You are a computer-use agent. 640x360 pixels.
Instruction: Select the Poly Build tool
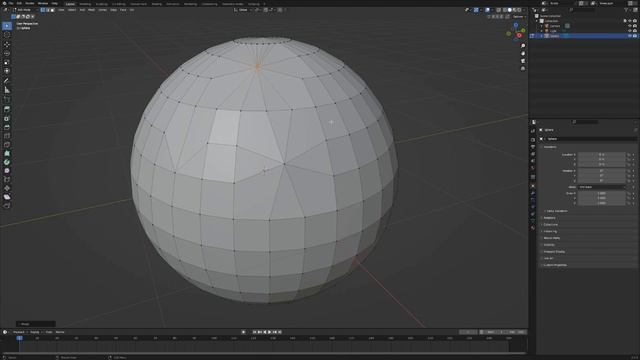tap(7, 153)
